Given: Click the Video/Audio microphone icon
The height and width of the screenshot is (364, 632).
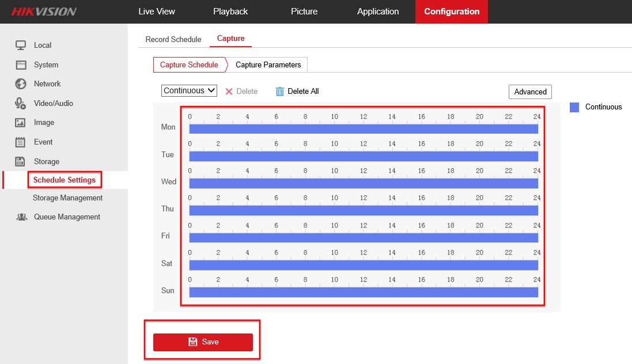Looking at the screenshot, I should 21,104.
